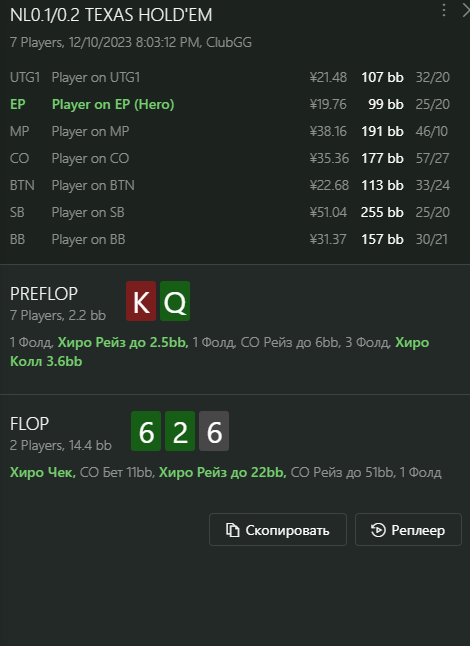Click the gray 6 flop card
Viewport: 470px width, 646px height.
click(x=214, y=431)
